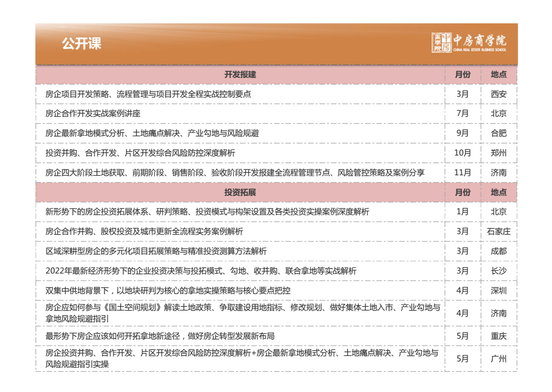Click 双集中供地背景下 course title
This screenshot has height=392, width=552.
(168, 291)
